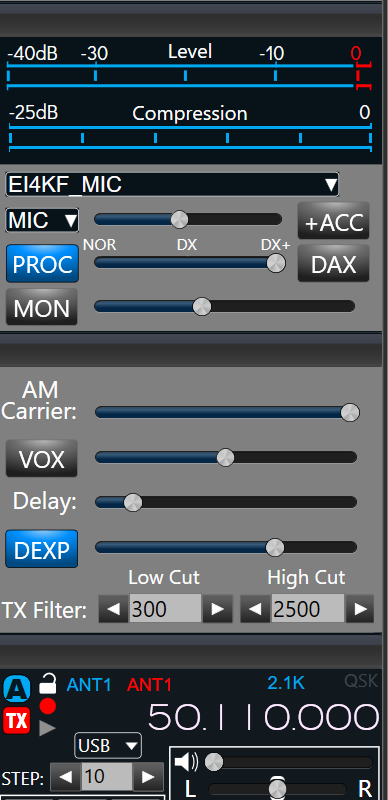Open the MIC input source dropdown
The width and height of the screenshot is (388, 800).
click(x=42, y=220)
